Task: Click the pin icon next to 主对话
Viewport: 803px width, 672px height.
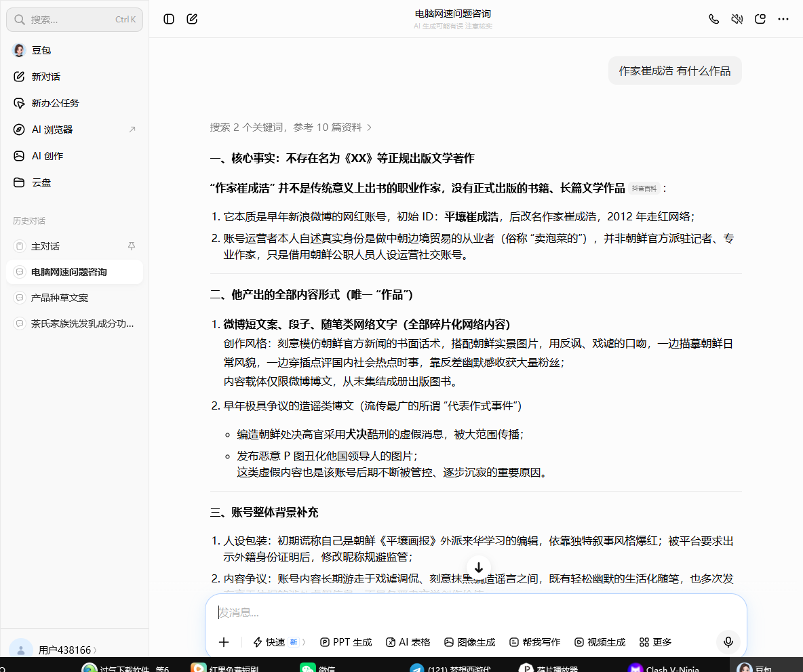Action: [x=132, y=246]
